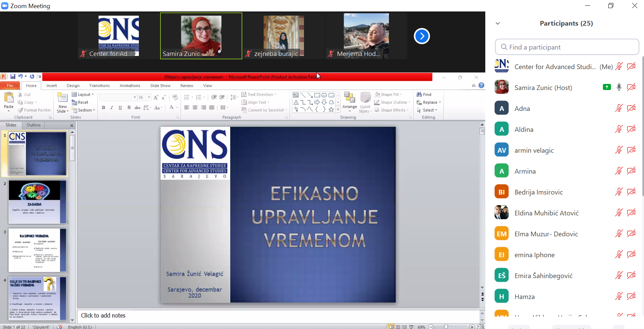Image resolution: width=644 pixels, height=329 pixels.
Task: Toggle bold formatting
Action: [x=103, y=108]
